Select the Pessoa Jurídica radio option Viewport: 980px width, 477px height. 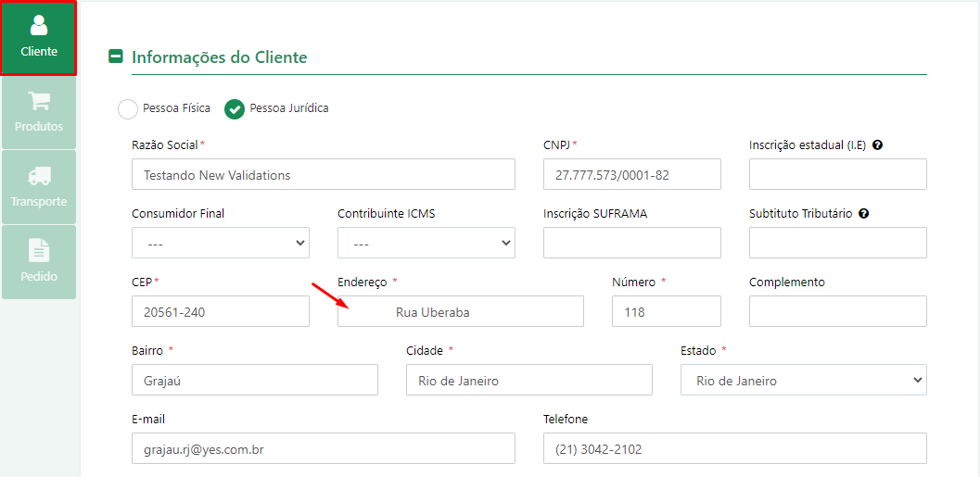click(x=235, y=108)
